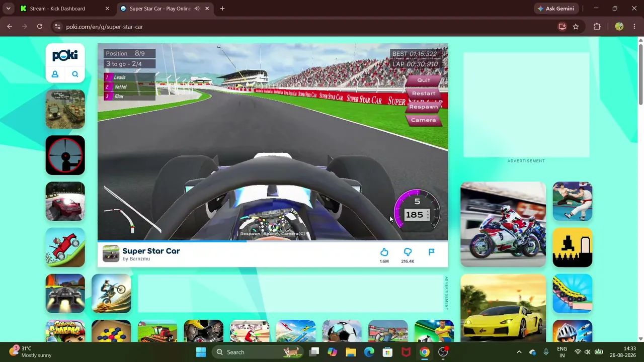Close the Stream - Kick Dashboard tab
644x362 pixels.
point(107,9)
